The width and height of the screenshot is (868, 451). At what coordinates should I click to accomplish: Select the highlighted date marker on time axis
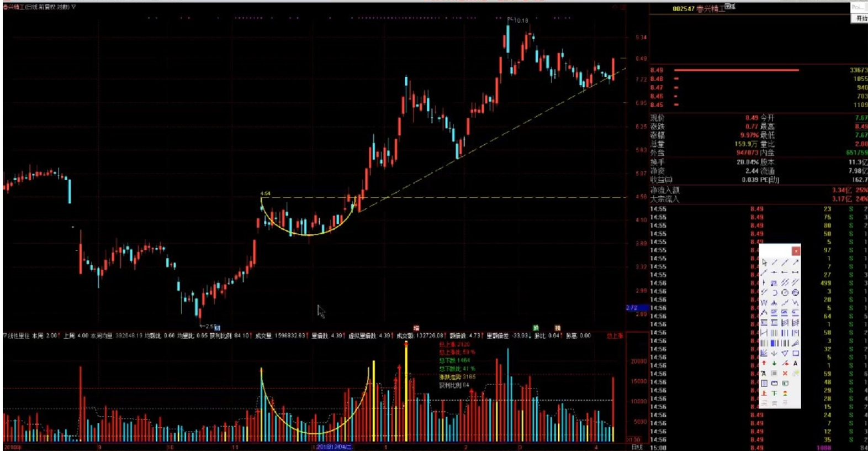(x=332, y=447)
